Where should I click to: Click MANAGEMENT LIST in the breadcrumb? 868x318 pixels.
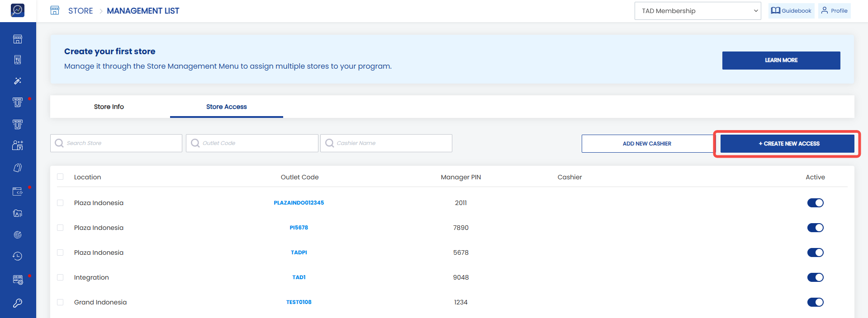(143, 11)
